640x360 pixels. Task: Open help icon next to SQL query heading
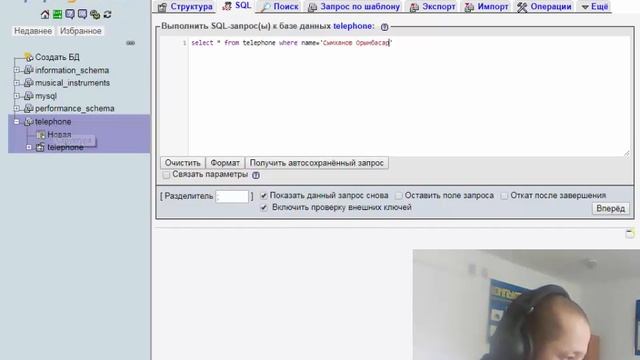384,27
